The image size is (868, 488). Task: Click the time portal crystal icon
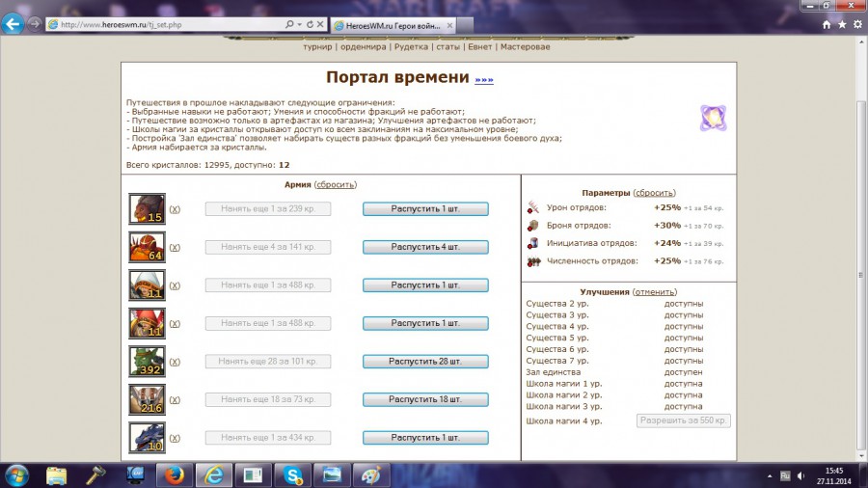713,118
